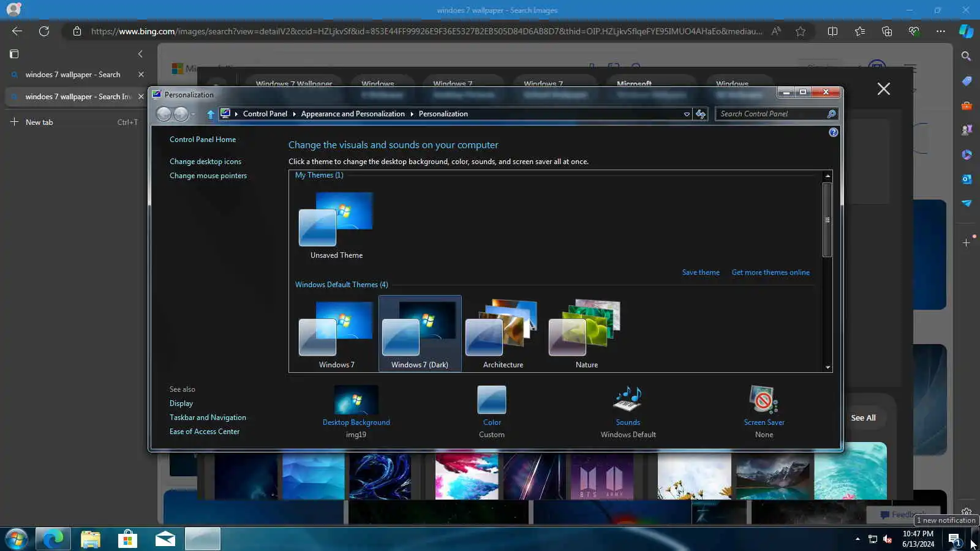Open the Edge Favorites list
This screenshot has width=980, height=551.
pos(860,31)
